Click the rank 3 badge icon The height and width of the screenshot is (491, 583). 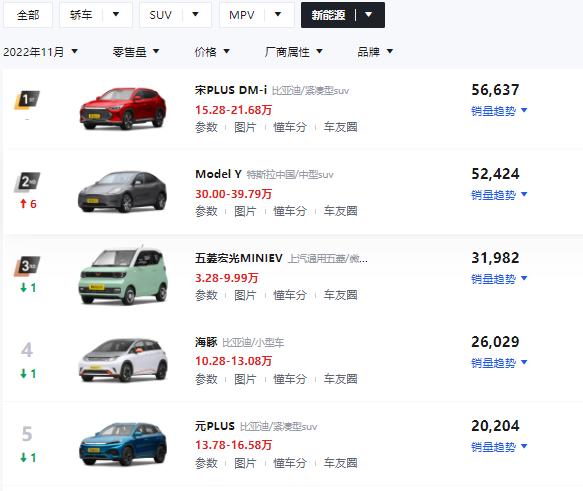pos(27,266)
